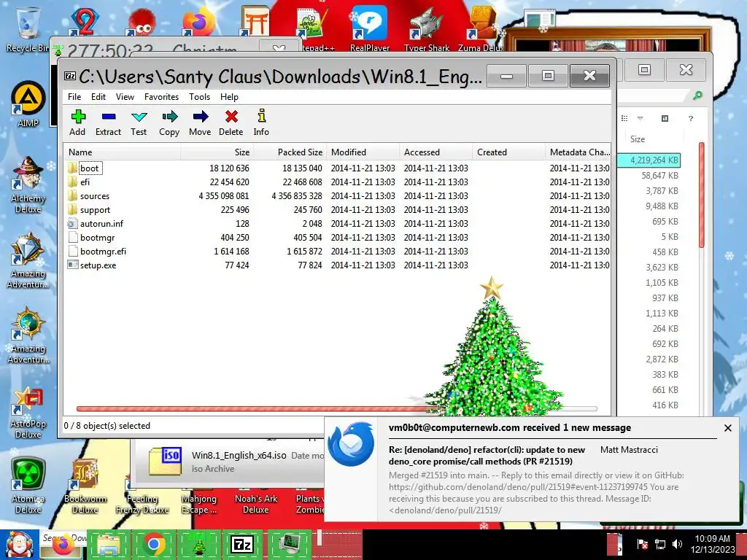Open File Explorer from the taskbar

point(108,544)
